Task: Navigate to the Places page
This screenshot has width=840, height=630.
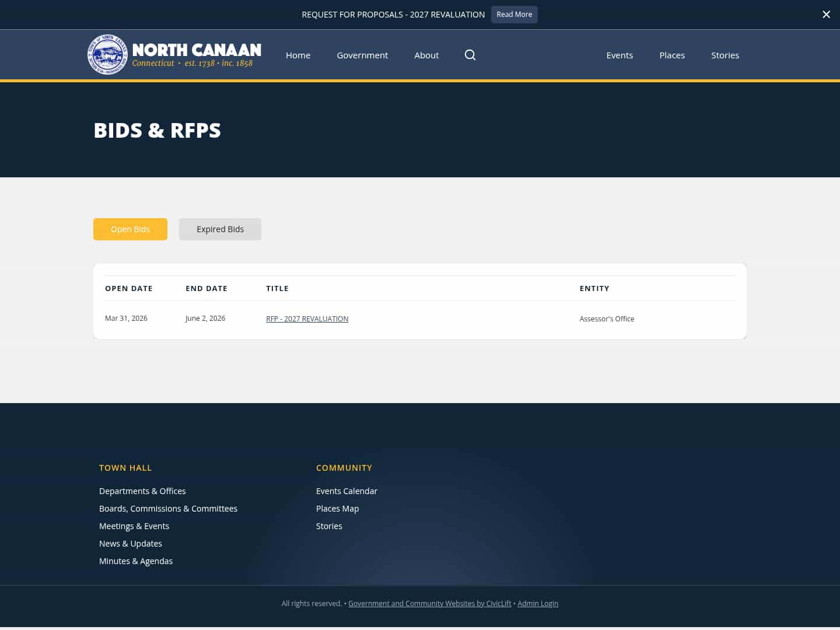Action: point(672,55)
